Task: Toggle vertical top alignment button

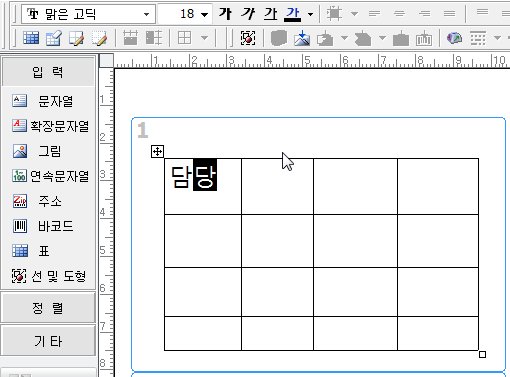Action: 482,13
